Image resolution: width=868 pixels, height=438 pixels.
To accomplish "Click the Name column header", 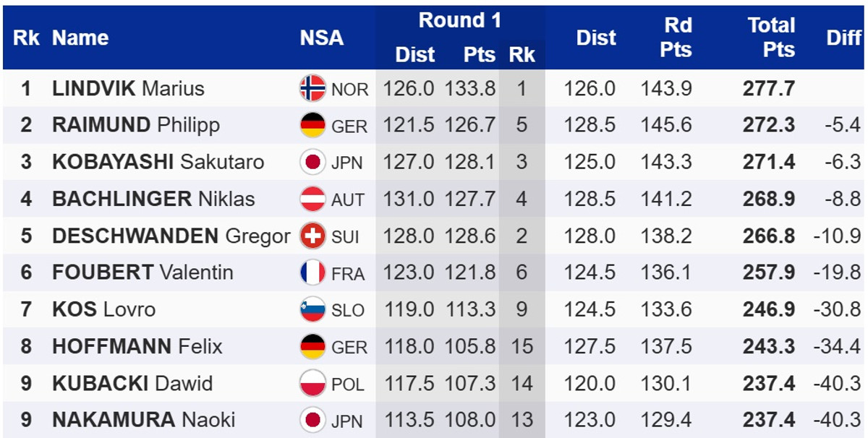I will coord(80,38).
